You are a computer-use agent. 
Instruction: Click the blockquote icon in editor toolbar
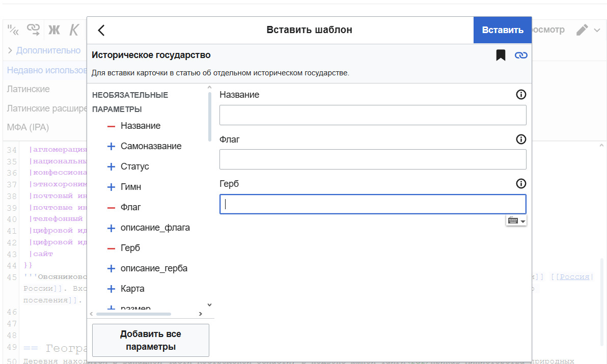13,30
